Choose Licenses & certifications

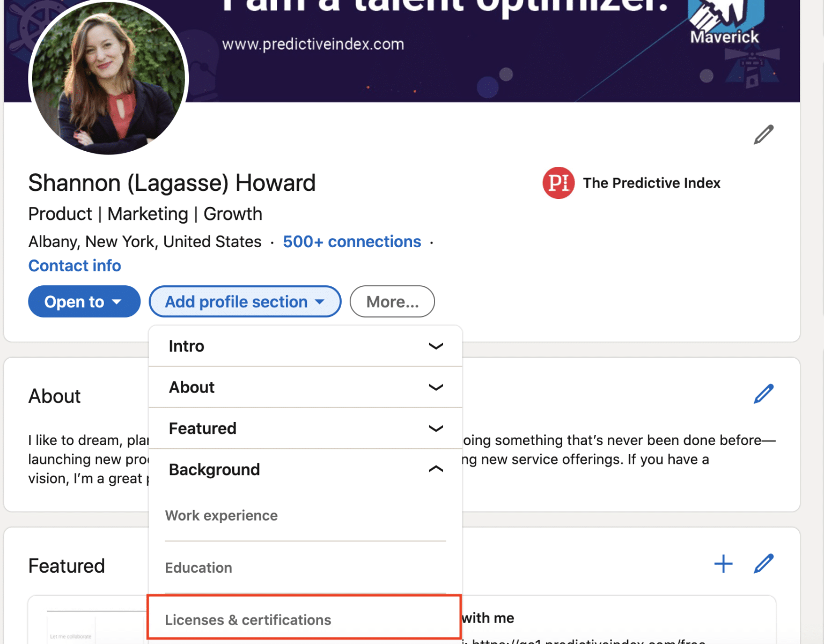pos(248,619)
